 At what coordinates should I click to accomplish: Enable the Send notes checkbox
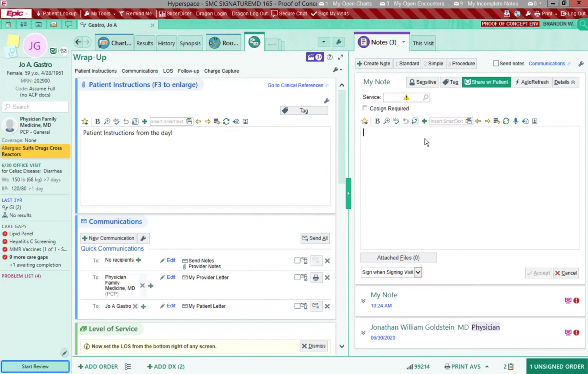[x=496, y=63]
